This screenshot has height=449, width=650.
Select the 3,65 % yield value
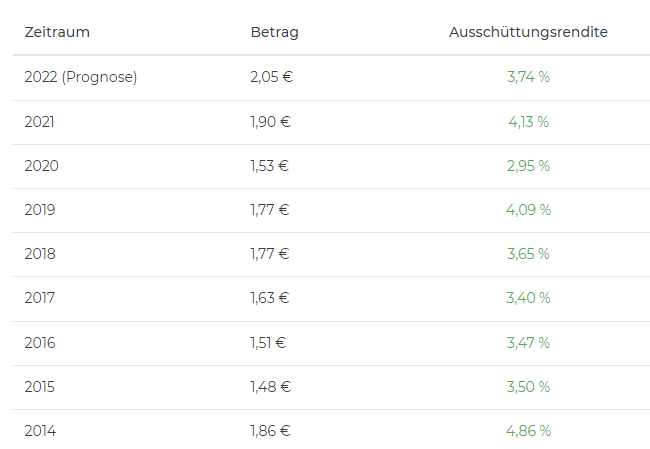[528, 254]
